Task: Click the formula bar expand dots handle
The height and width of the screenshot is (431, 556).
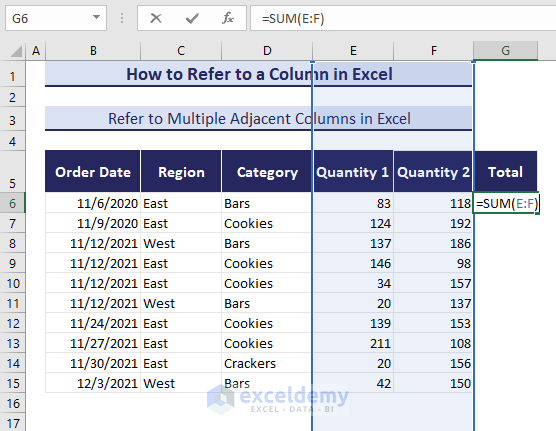Action: (122, 18)
